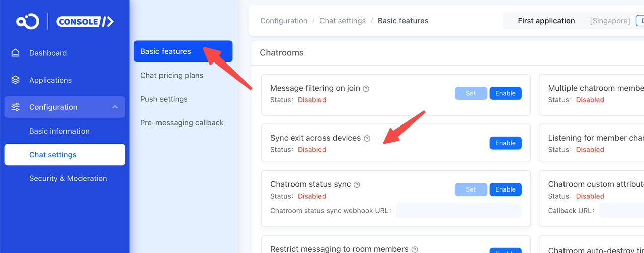Viewport: 644px width, 253px height.
Task: Go to Chat settings breadcrumb
Action: (343, 21)
